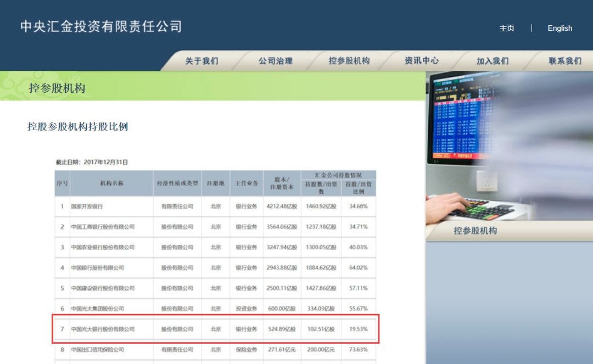Click the 控股参股机构持股比例 section title
The image size is (593, 364).
click(x=77, y=127)
